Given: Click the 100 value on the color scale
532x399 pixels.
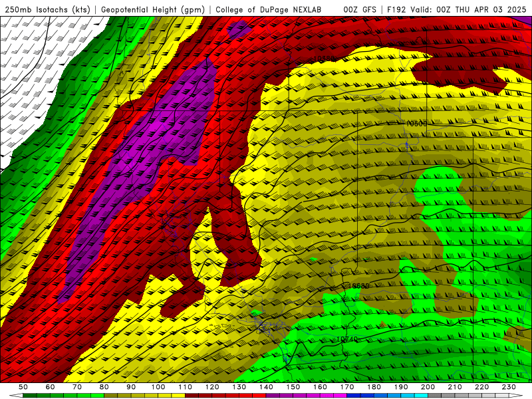Looking at the screenshot, I should (158, 387).
